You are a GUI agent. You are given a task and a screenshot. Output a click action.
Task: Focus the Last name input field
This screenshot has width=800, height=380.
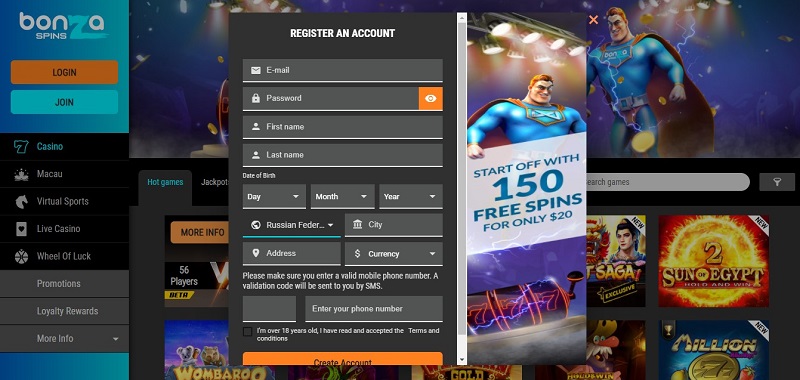pyautogui.click(x=342, y=155)
